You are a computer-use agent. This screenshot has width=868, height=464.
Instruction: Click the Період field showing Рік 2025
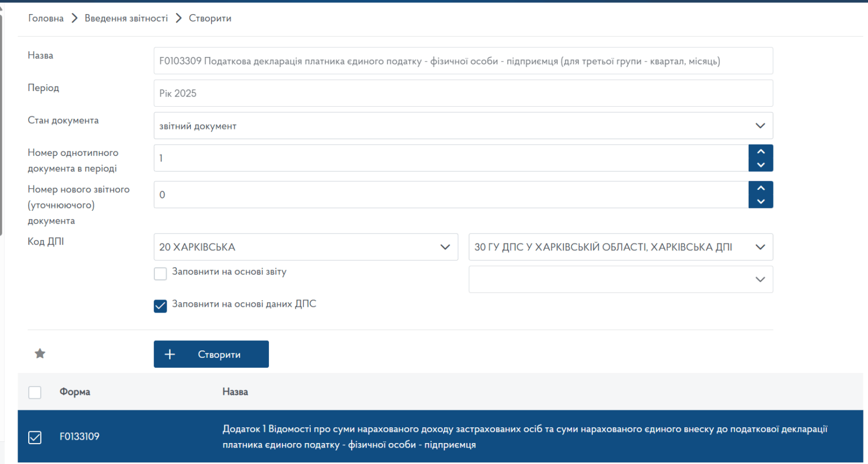tap(463, 93)
